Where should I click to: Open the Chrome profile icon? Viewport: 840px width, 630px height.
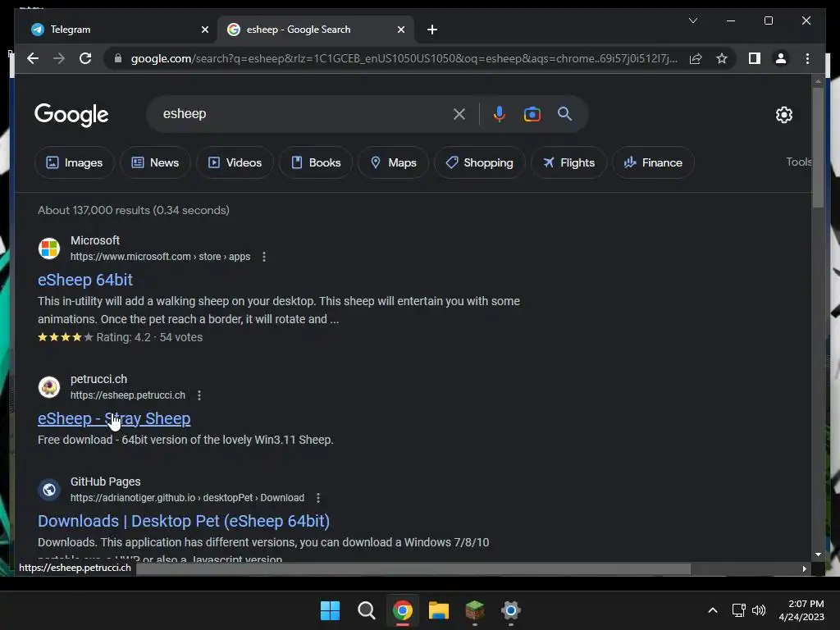pyautogui.click(x=781, y=58)
